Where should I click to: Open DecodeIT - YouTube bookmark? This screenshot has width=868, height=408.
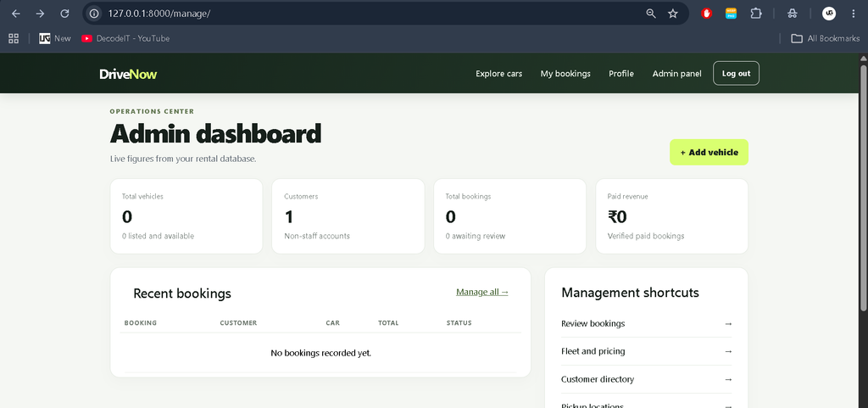(125, 38)
